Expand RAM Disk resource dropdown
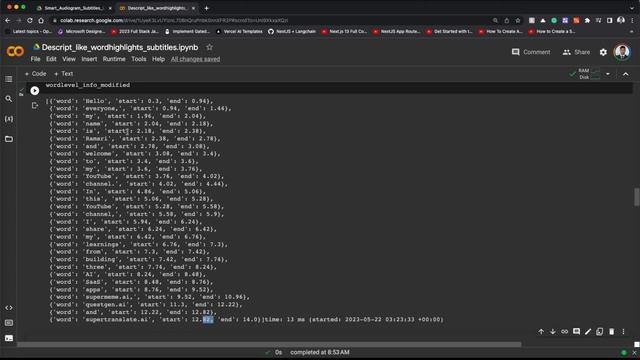Screen dimensions: 640x360 (608, 74)
